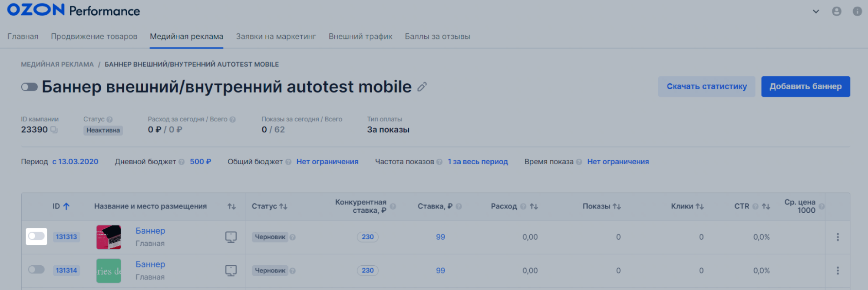The height and width of the screenshot is (290, 868).
Task: Click desktop device icon in row 131314
Action: point(231,270)
